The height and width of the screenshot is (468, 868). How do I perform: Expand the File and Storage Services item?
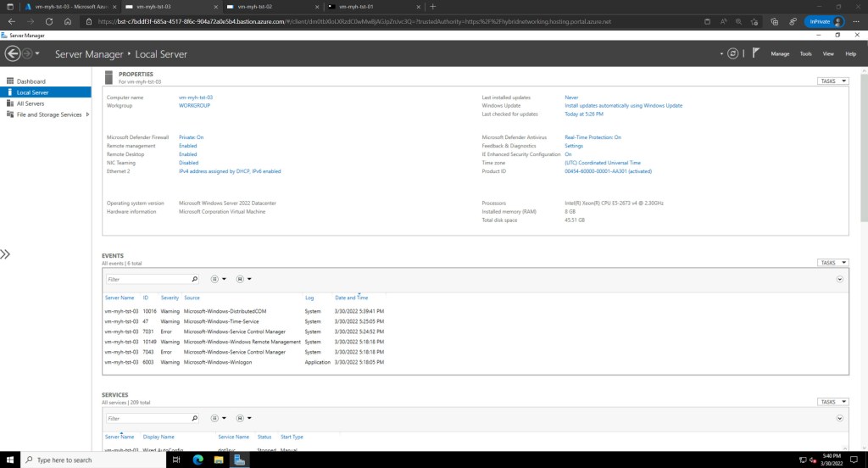click(87, 114)
